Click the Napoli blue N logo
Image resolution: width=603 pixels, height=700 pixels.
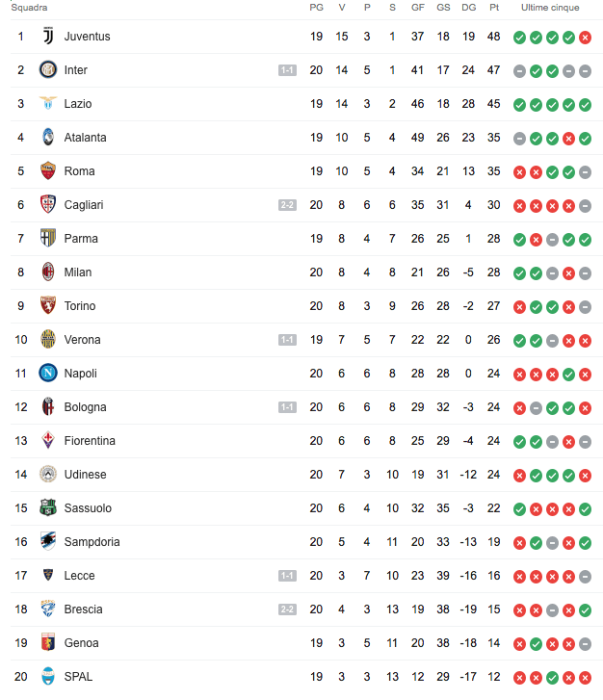pyautogui.click(x=48, y=374)
